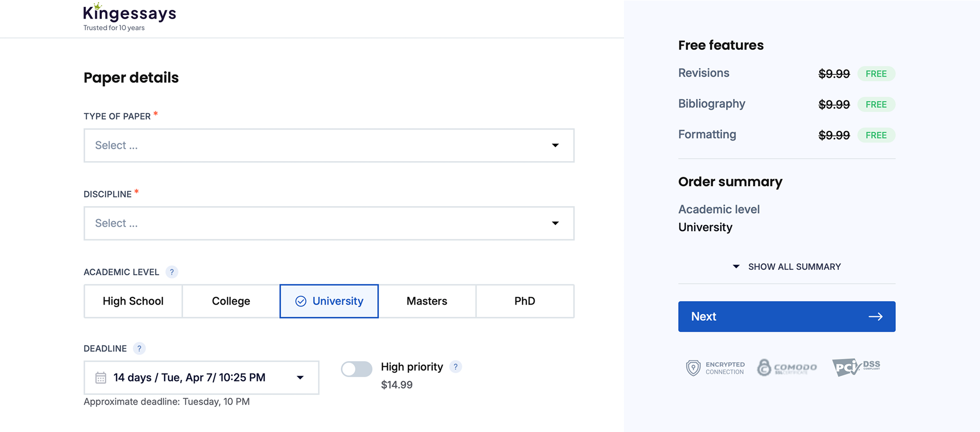This screenshot has width=980, height=432.
Task: Click the Encrypted Connection shield badge
Action: (x=715, y=368)
